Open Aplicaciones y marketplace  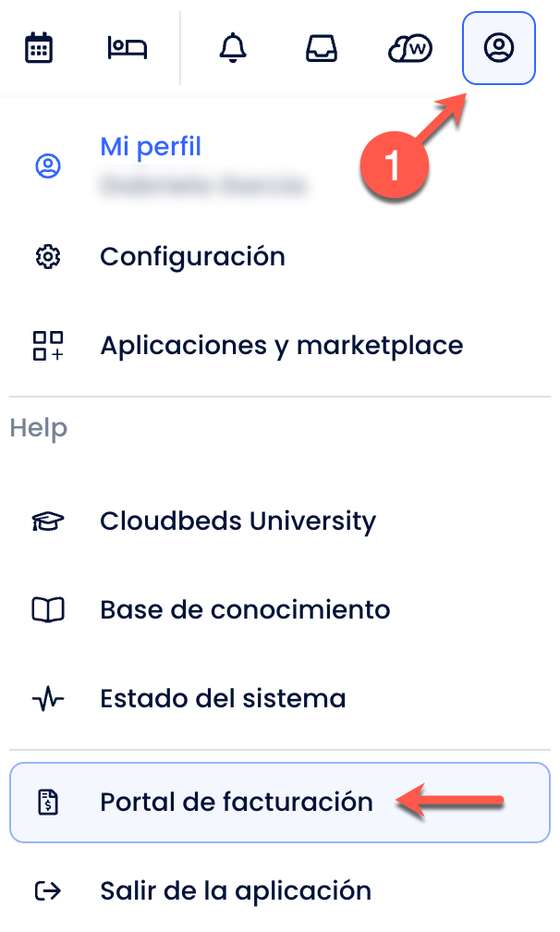[281, 346]
